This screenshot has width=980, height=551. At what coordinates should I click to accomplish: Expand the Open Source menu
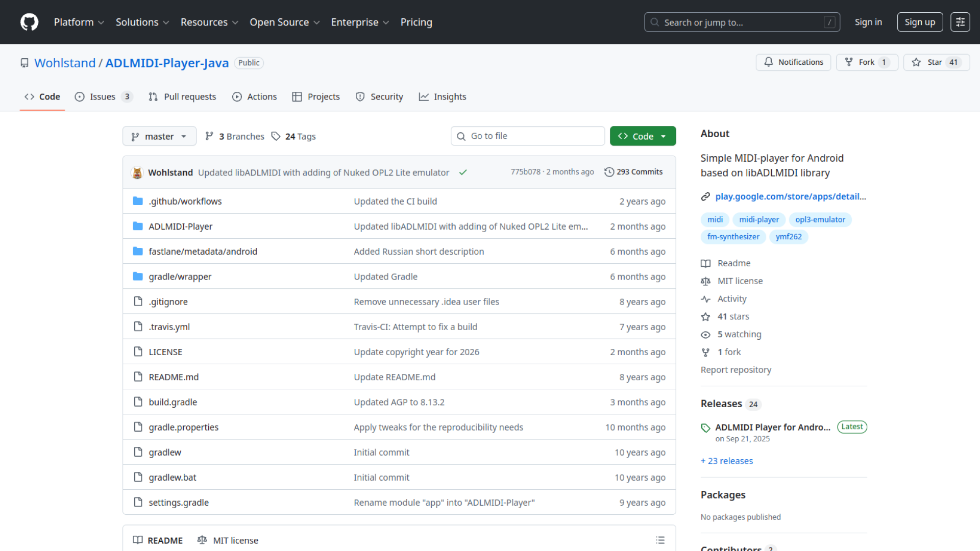coord(285,22)
